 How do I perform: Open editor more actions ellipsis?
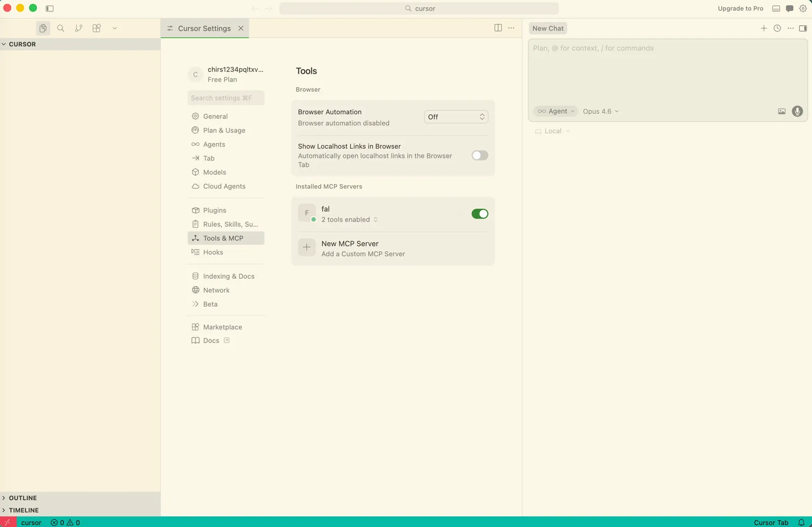tap(511, 28)
